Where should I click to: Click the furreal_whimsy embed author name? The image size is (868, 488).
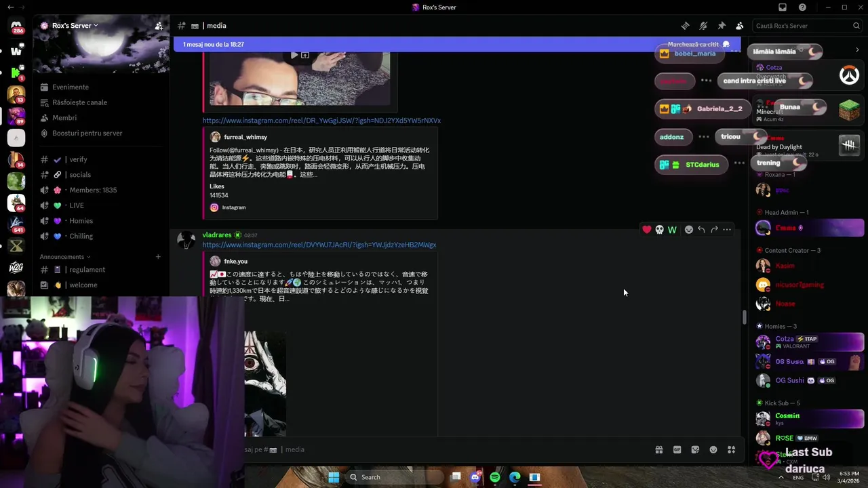pos(245,137)
